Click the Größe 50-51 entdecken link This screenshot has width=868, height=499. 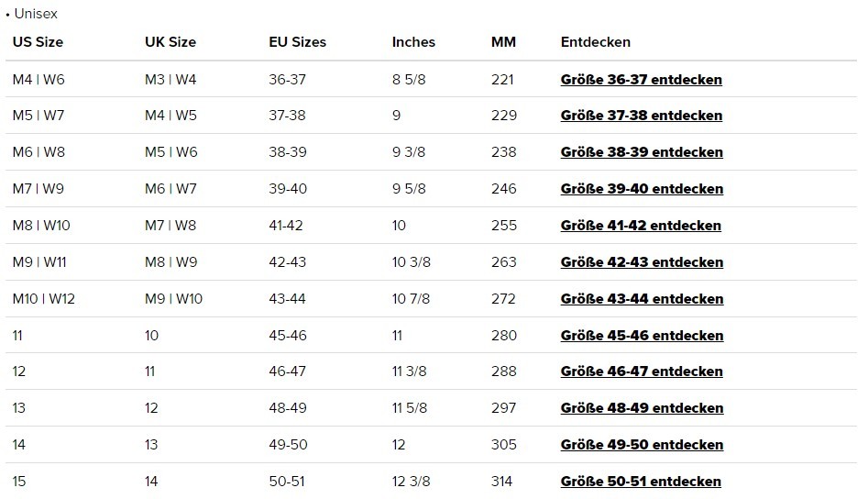point(641,482)
